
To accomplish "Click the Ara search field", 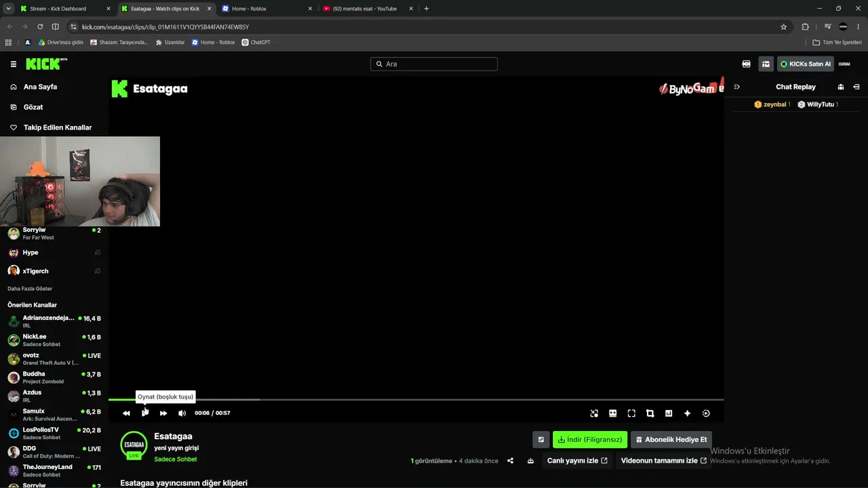I will [434, 64].
